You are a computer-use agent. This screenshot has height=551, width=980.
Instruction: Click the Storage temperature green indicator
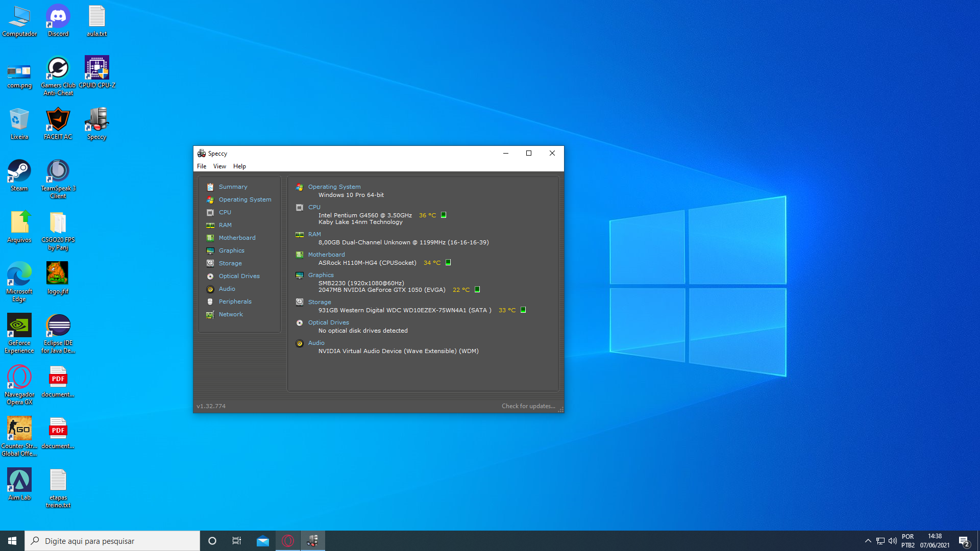523,310
